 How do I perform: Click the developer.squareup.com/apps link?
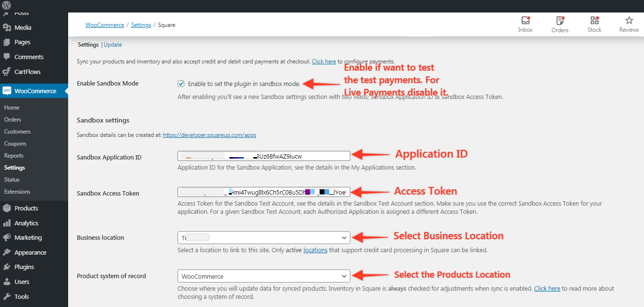pos(209,135)
